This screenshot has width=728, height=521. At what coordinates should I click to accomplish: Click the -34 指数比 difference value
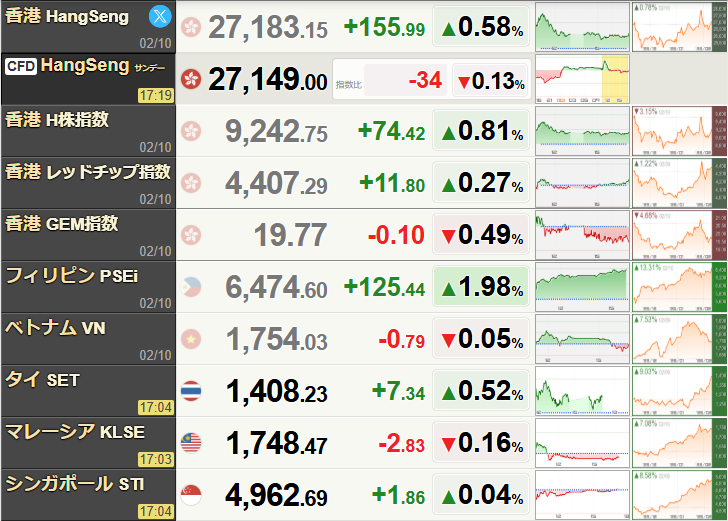point(425,80)
